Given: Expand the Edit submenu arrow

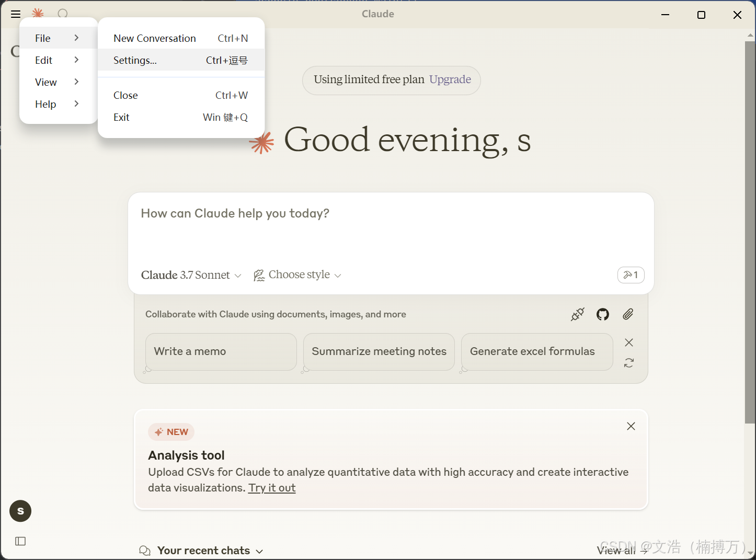Looking at the screenshot, I should point(76,60).
